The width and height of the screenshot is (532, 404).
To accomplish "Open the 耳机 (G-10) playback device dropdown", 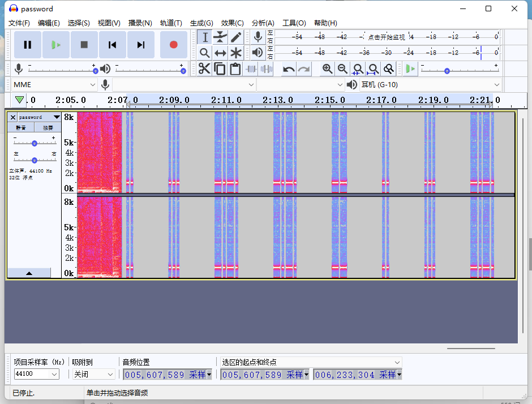I will click(431, 84).
